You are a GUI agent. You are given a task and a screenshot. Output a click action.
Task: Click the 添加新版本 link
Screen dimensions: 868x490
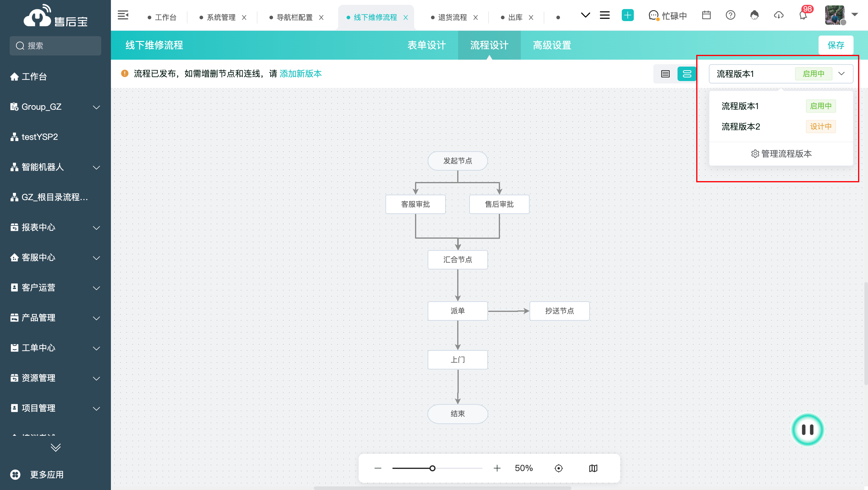(x=300, y=74)
